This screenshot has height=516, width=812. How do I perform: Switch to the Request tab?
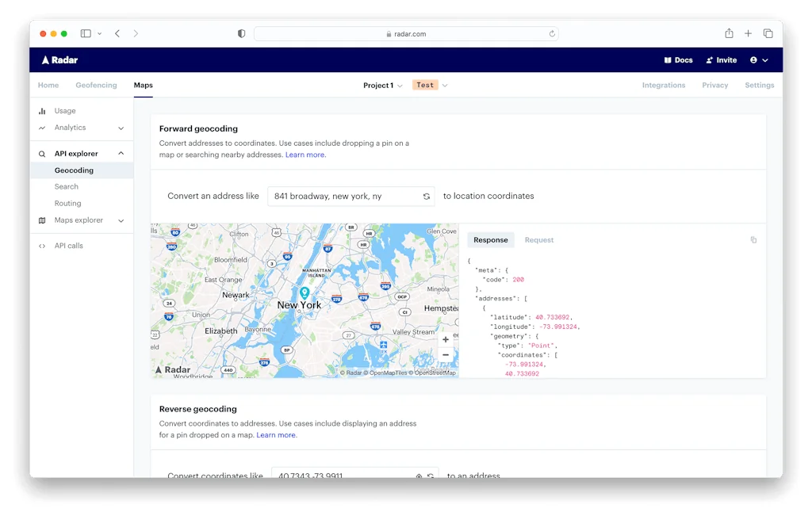538,240
